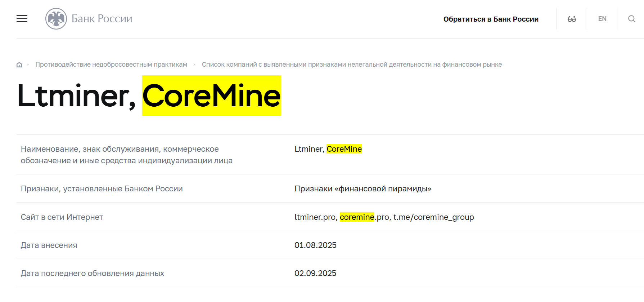This screenshot has height=302, width=644.
Task: Switch site language to EN
Action: click(x=602, y=19)
